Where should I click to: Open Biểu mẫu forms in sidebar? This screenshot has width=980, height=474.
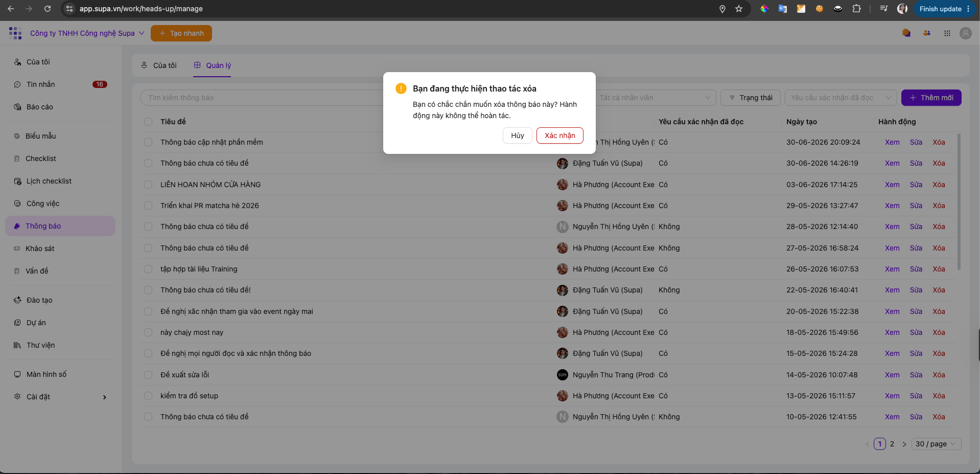tap(60, 136)
